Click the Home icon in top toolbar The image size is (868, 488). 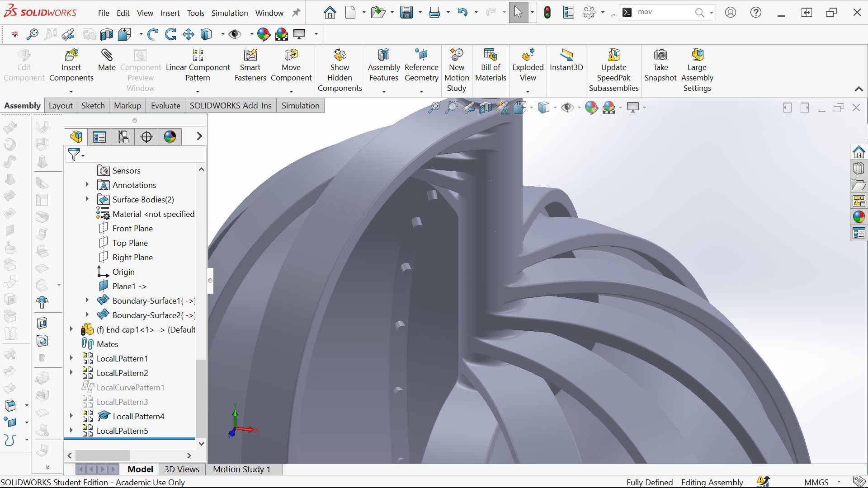[x=330, y=13]
